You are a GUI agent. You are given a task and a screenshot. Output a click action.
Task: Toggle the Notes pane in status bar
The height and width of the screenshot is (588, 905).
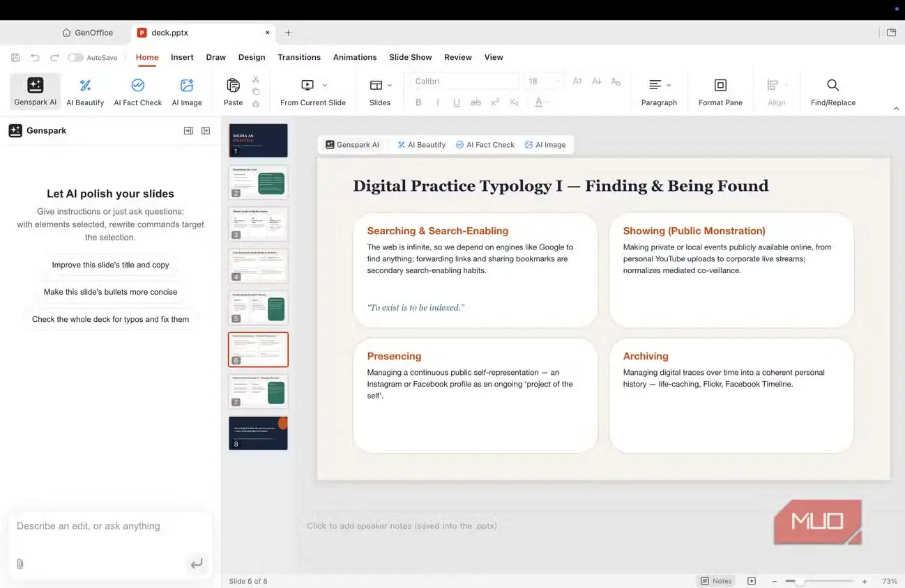click(717, 581)
